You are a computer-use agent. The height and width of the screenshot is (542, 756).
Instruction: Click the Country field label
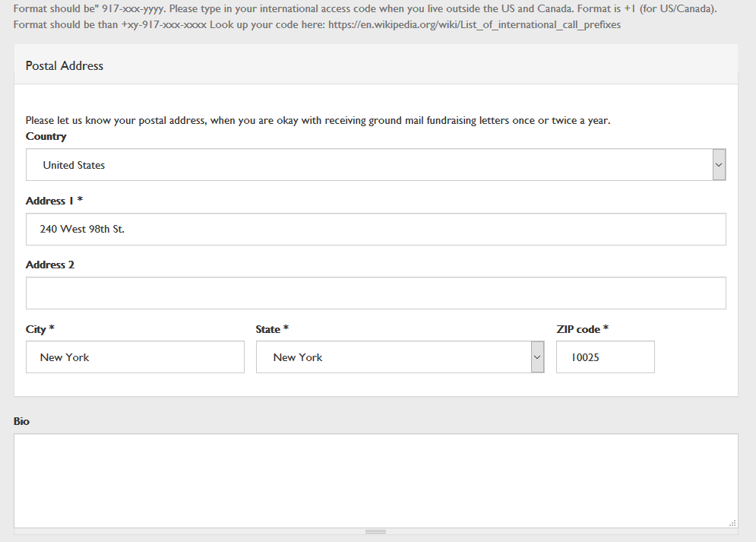pyautogui.click(x=46, y=137)
